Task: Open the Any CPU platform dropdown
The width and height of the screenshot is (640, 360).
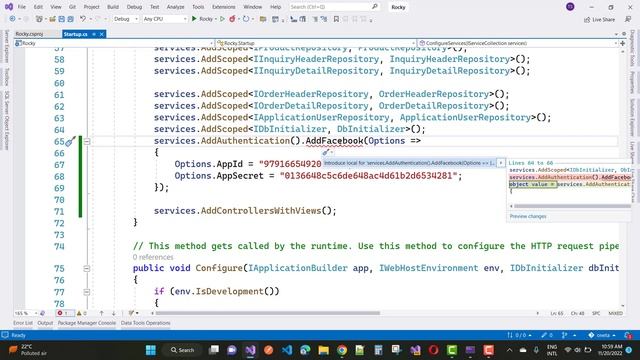Action: coord(165,19)
